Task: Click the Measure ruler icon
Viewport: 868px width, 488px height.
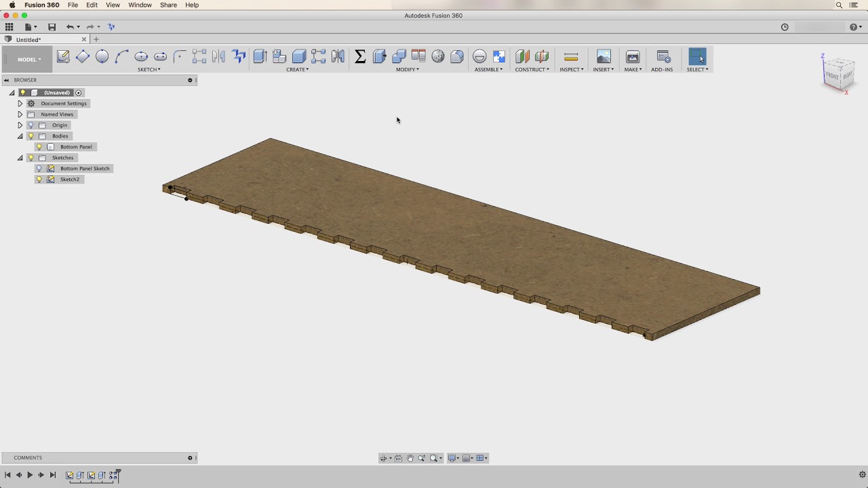Action: click(x=571, y=57)
